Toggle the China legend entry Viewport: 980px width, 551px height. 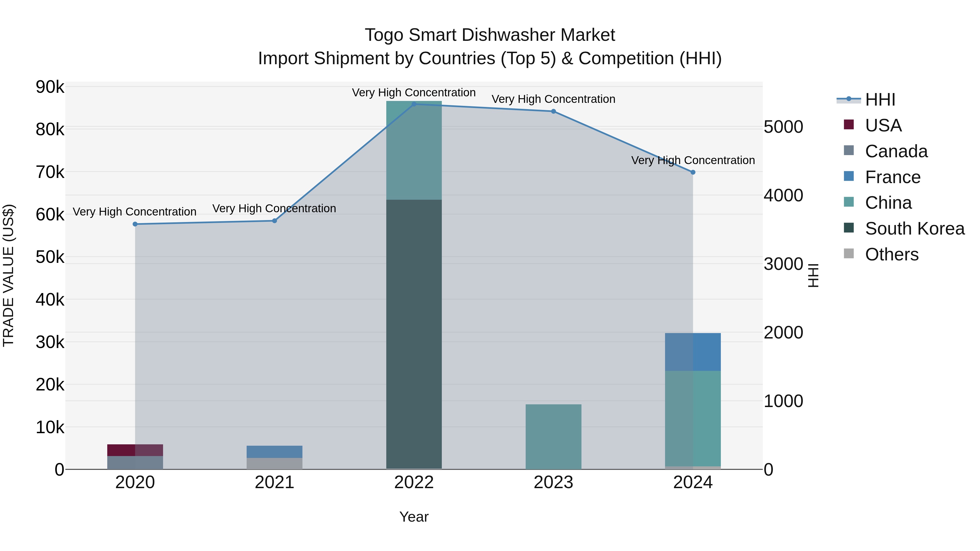(x=877, y=203)
